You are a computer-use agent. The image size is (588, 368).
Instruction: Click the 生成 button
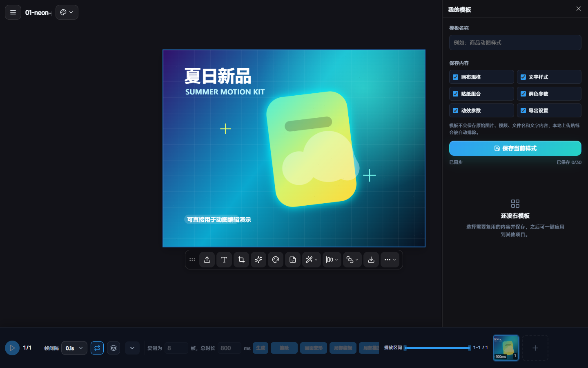(x=261, y=348)
